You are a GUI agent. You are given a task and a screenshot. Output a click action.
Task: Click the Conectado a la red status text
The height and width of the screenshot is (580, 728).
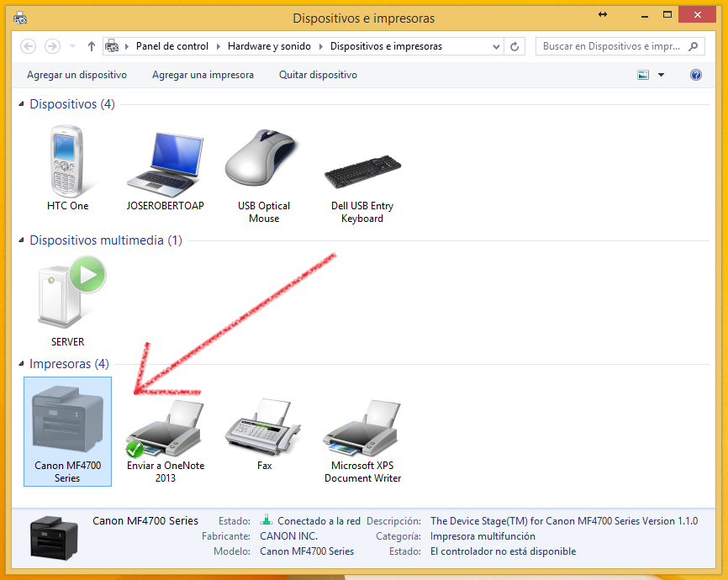click(x=319, y=521)
